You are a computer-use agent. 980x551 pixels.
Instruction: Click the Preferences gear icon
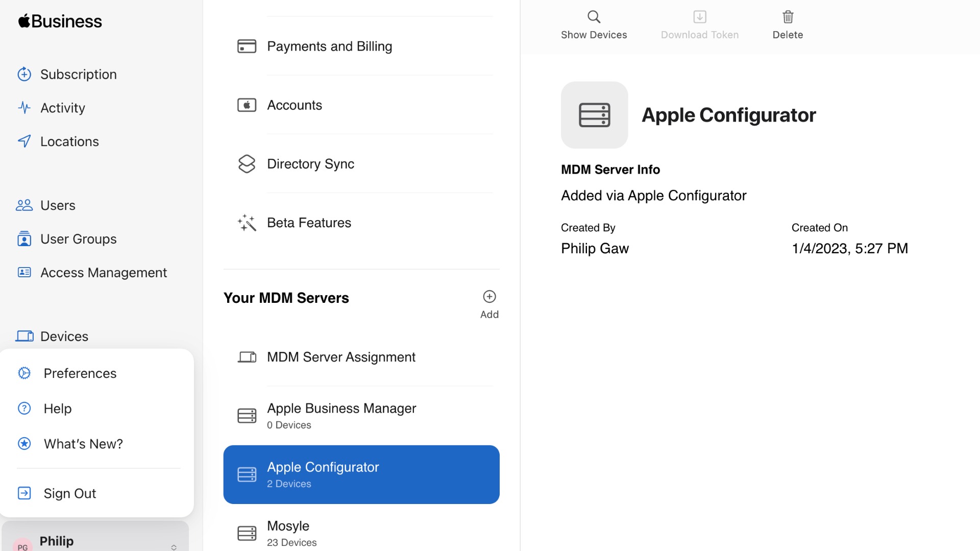click(x=24, y=373)
